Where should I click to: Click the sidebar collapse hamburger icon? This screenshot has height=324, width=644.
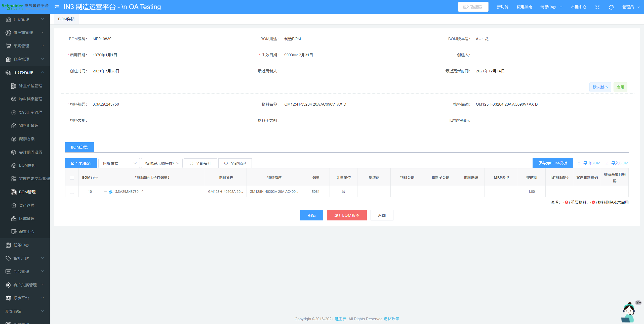click(x=57, y=7)
